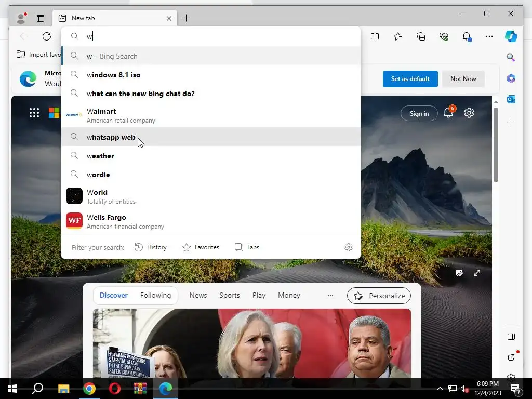Open WinRAR icon in taskbar
The height and width of the screenshot is (399, 532).
[140, 389]
